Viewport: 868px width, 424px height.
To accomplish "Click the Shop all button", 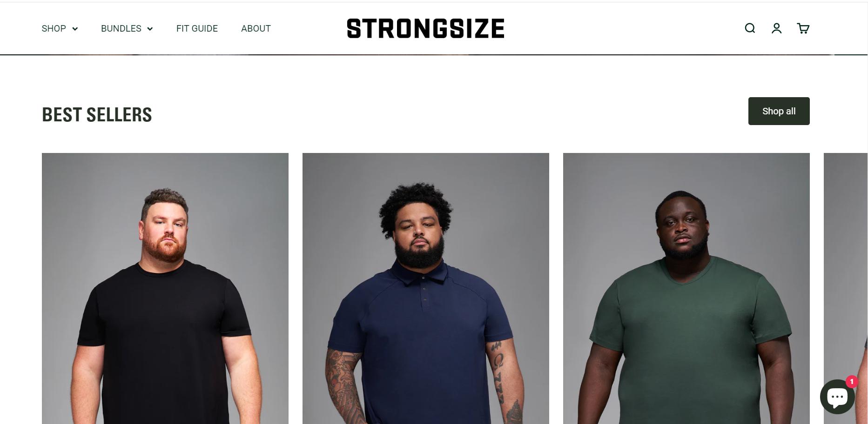I will tap(779, 111).
